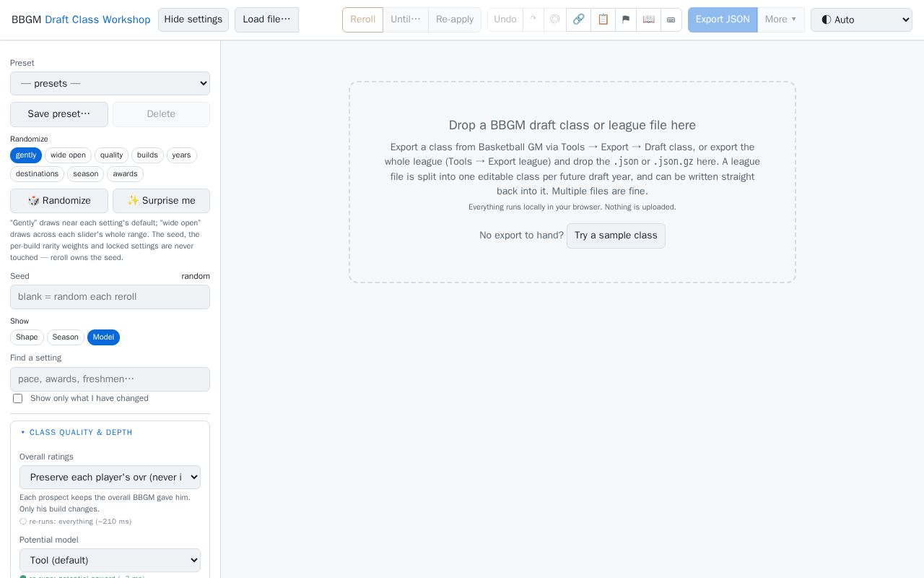Screen dimensions: 924x578
Task: Toggle the 'season' randomize chip
Action: pos(85,174)
